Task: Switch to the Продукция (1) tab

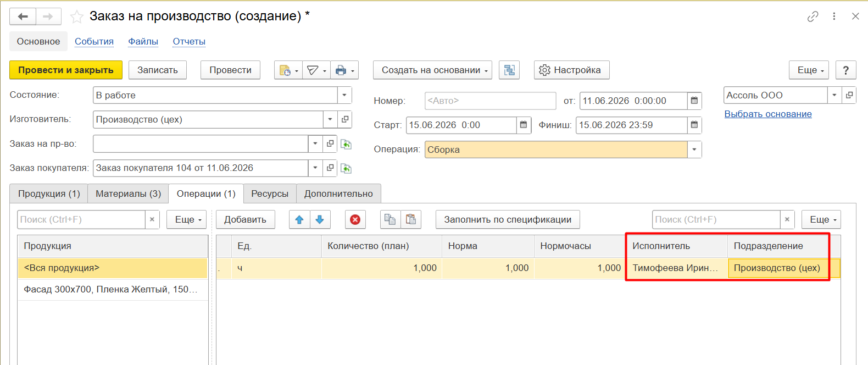Action: click(x=49, y=193)
